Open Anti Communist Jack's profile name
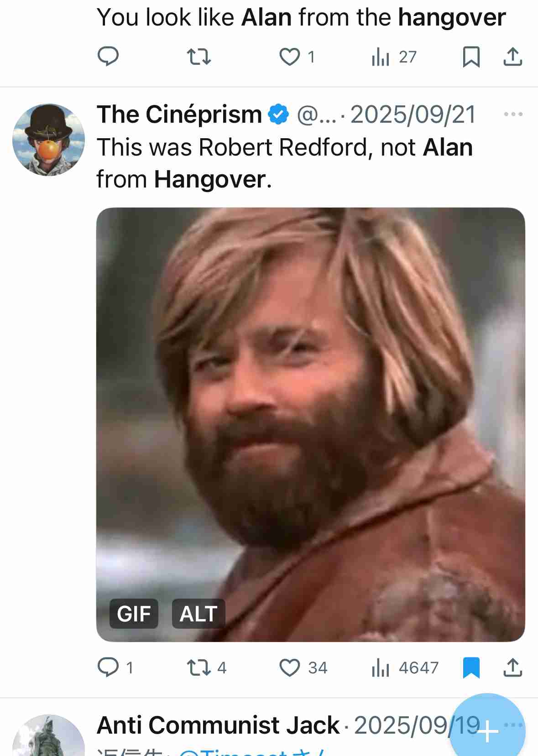Screen dimensions: 538x756 coord(218,725)
